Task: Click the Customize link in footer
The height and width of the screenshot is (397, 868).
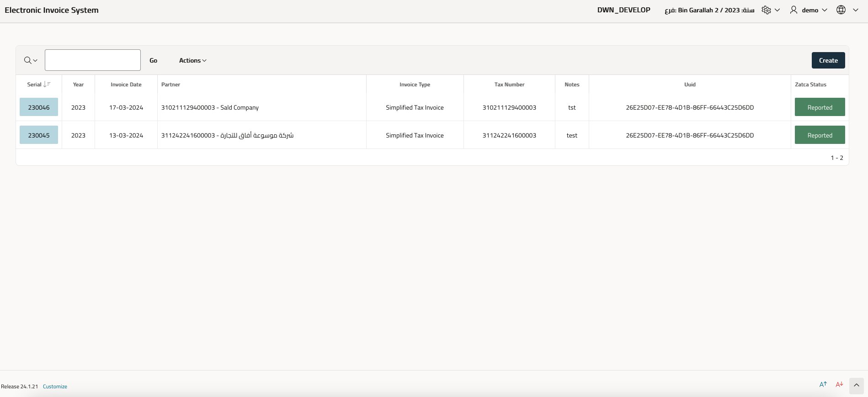Action: [x=55, y=386]
